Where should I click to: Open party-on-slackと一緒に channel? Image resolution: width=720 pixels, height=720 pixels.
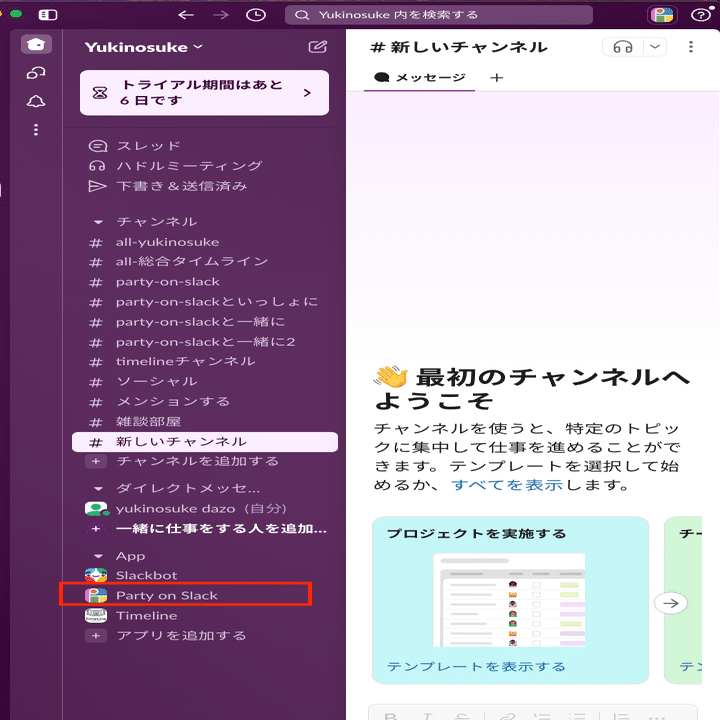click(205, 322)
